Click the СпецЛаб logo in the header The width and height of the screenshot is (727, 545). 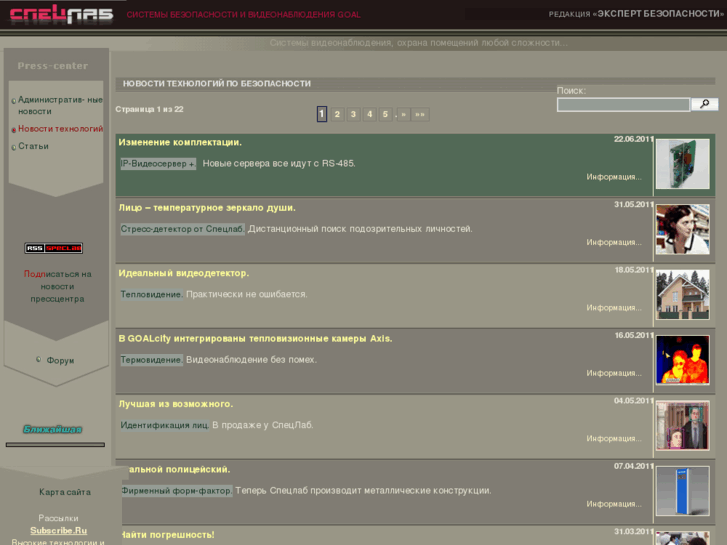click(x=61, y=14)
